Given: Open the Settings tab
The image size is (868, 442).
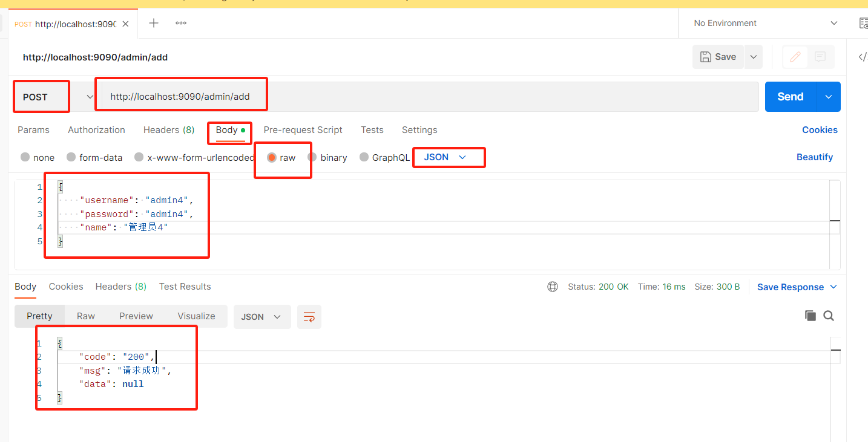Looking at the screenshot, I should 419,130.
